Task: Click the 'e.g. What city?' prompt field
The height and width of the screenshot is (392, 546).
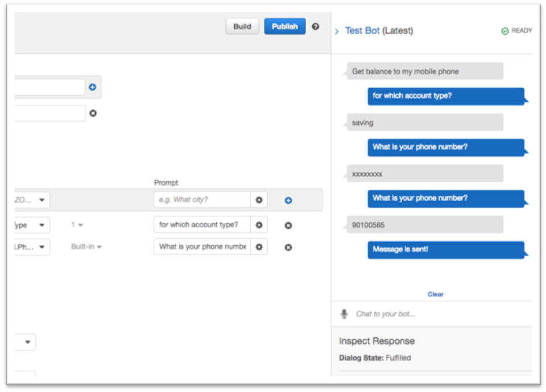Action: (202, 200)
